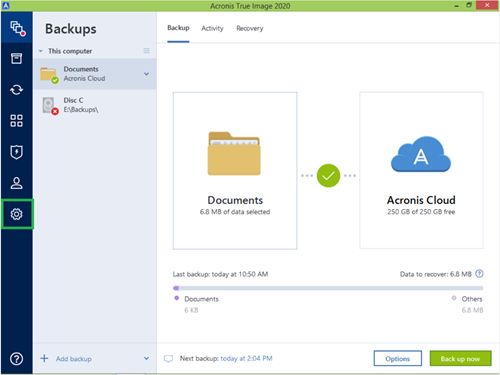Click the 'Data to recover: 6.8 MB' text
Screen dimensions: 500x375
[436, 274]
